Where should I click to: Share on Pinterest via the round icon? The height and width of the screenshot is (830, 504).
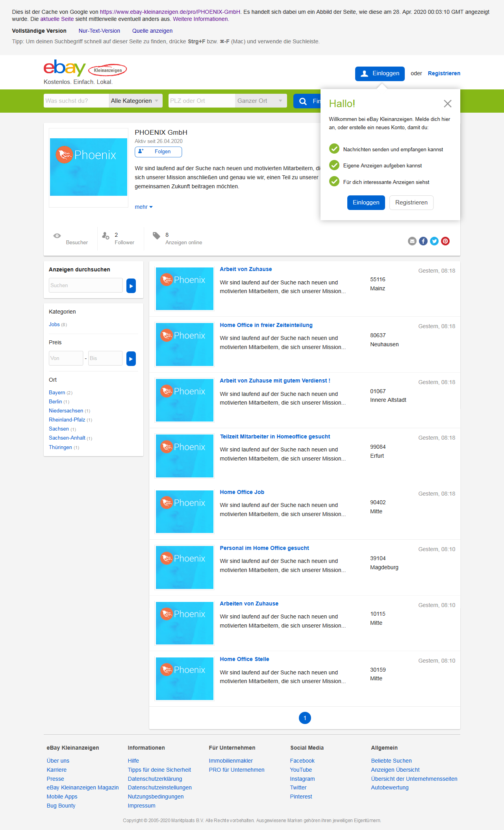click(445, 241)
